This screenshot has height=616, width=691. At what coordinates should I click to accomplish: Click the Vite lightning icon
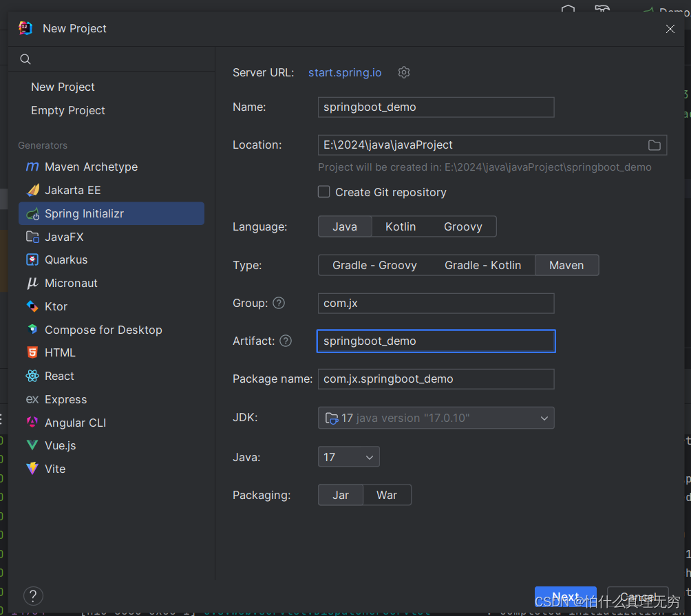(32, 469)
